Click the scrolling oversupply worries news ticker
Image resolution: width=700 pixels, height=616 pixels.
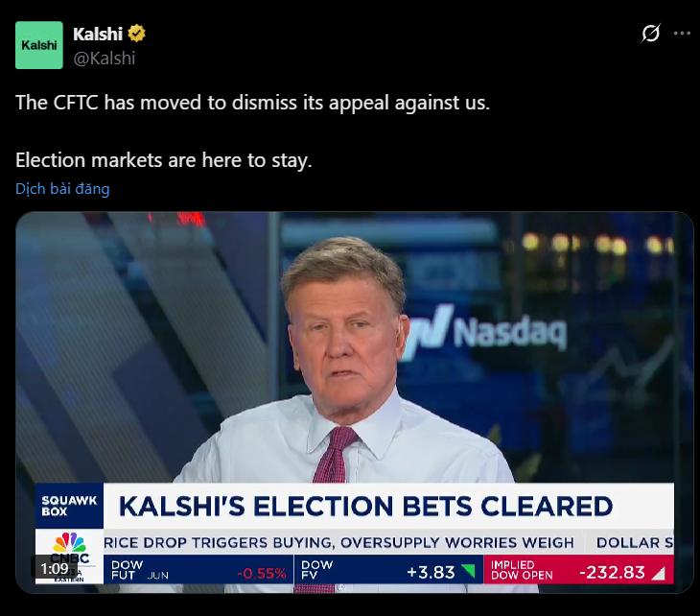coord(345,542)
